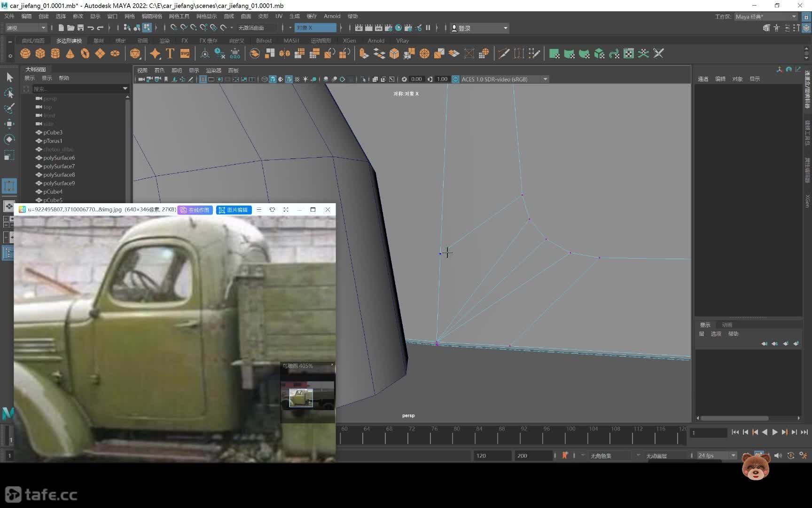
Task: Open the Outliner search filter dropdown arrow
Action: click(125, 88)
